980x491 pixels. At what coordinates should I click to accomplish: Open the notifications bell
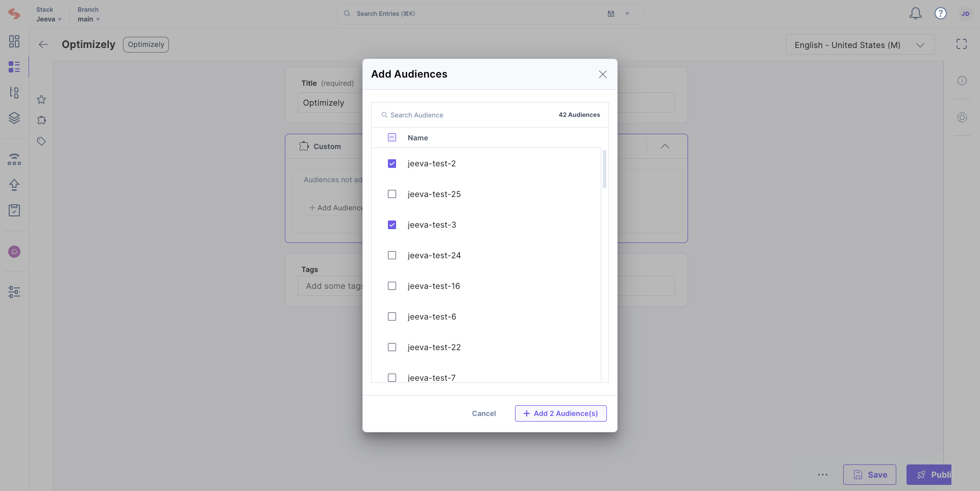coord(916,14)
